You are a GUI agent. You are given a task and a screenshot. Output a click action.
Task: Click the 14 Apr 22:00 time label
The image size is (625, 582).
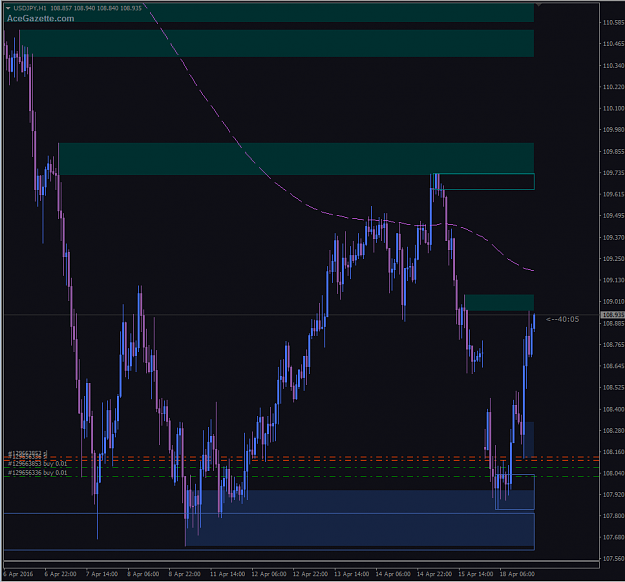[434, 574]
